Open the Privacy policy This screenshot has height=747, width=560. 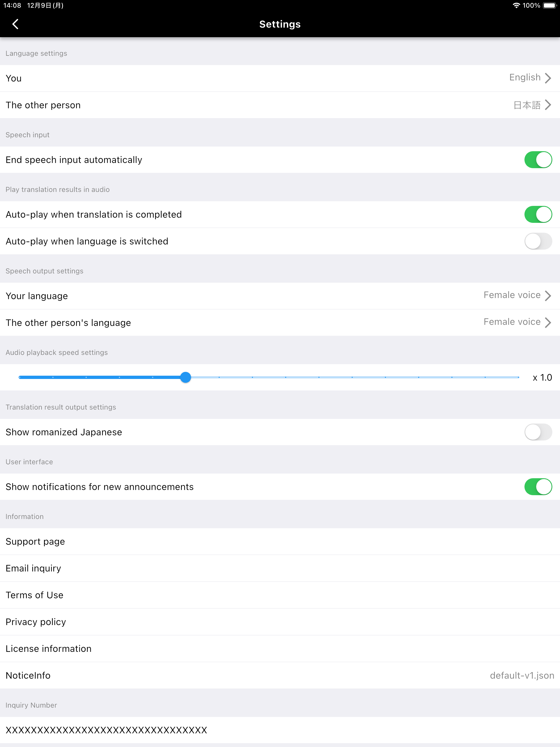click(x=280, y=622)
